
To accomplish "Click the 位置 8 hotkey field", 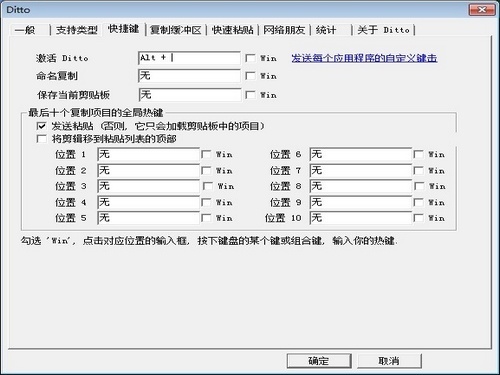I will [361, 186].
